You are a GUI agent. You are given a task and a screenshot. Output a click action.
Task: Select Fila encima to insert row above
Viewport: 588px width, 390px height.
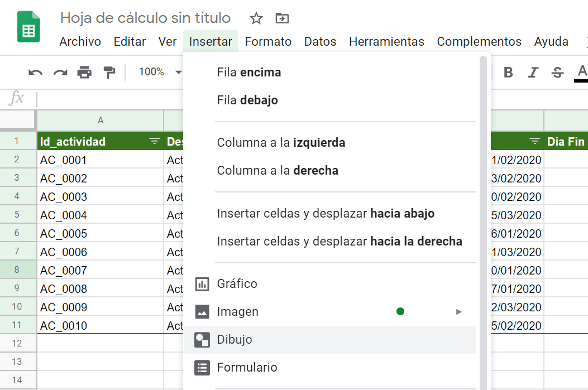tap(248, 72)
